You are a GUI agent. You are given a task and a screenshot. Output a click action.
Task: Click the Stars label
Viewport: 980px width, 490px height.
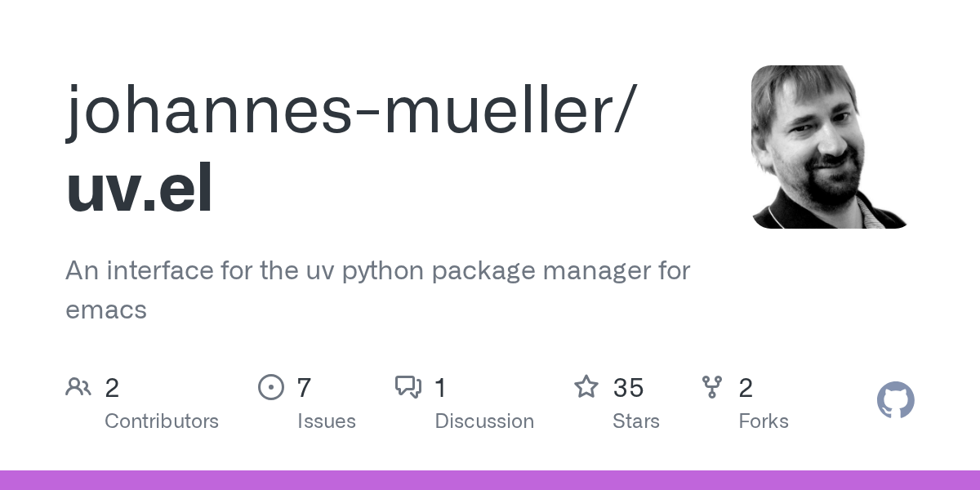click(x=636, y=421)
